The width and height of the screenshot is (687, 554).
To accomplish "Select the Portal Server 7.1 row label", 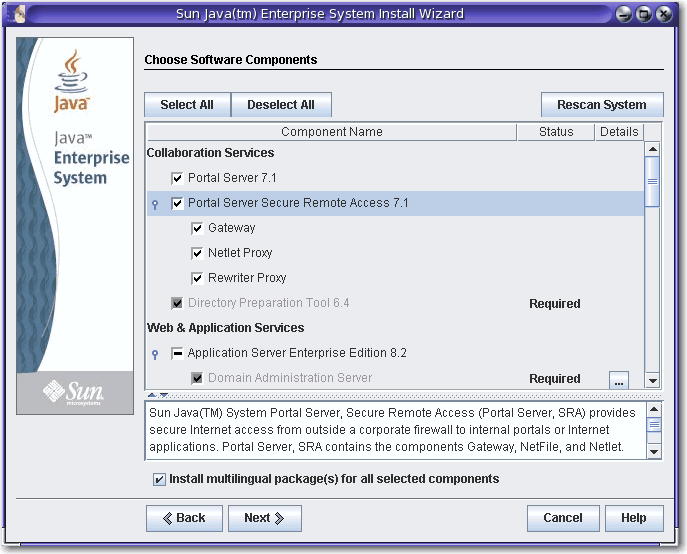I will [x=232, y=178].
